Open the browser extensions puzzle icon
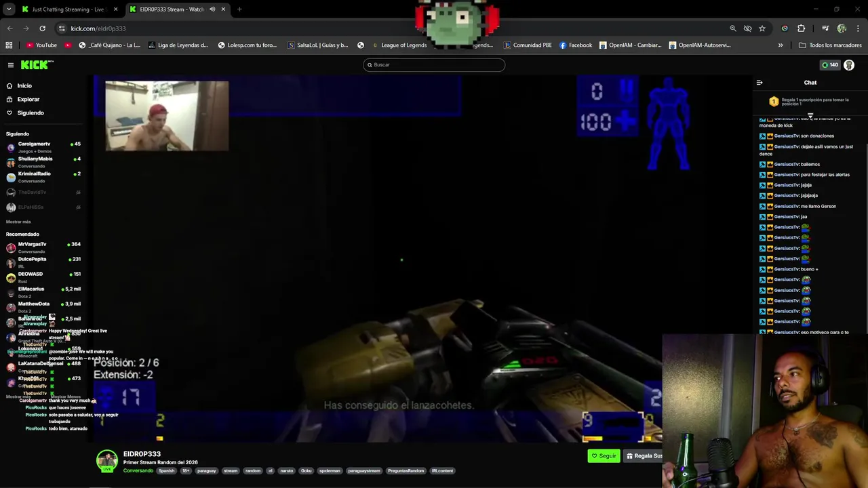 click(x=801, y=28)
